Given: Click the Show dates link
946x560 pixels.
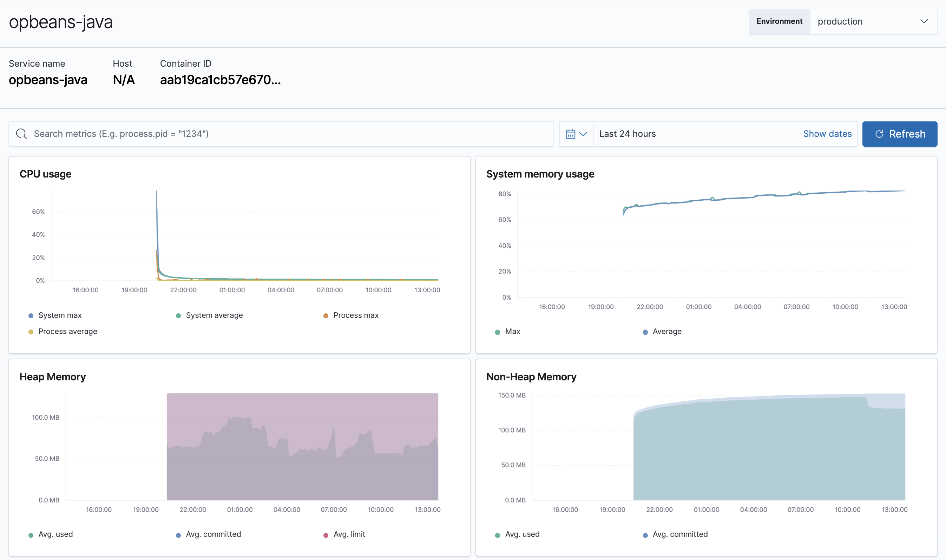Looking at the screenshot, I should pyautogui.click(x=827, y=134).
